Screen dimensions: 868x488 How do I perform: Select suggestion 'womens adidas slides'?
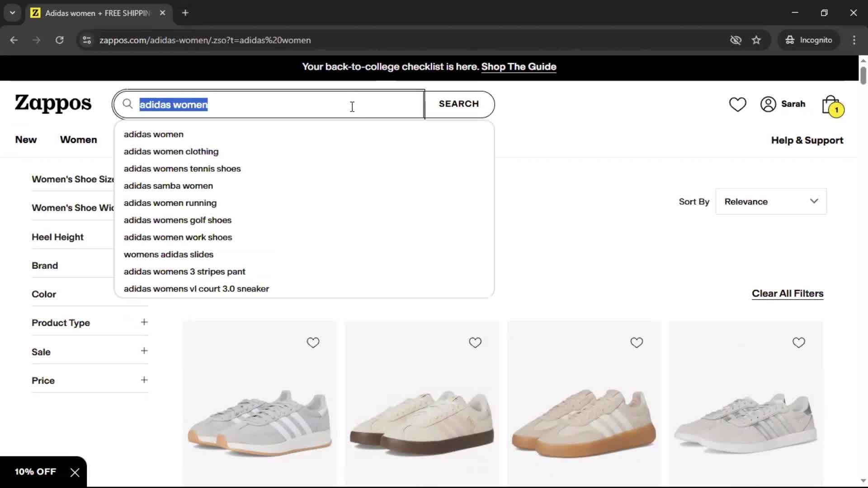click(304, 255)
